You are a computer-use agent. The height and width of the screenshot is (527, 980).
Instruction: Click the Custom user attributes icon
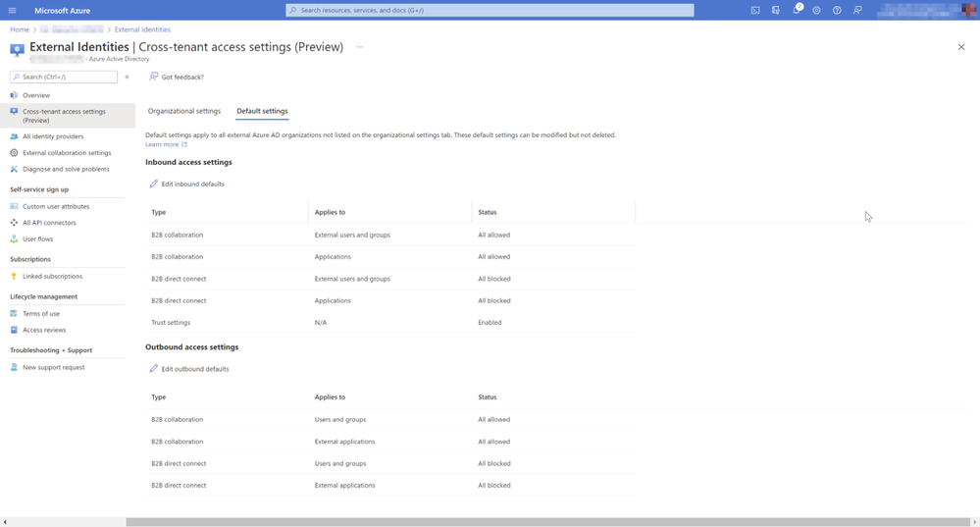pos(14,206)
